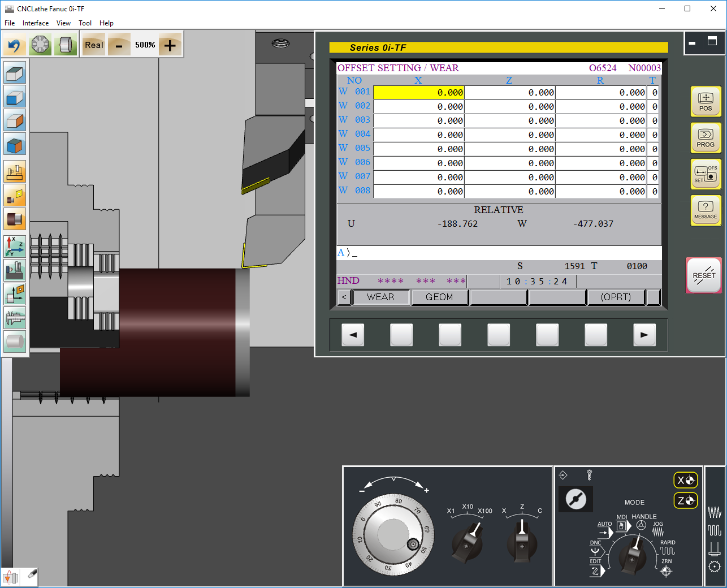
Task: Select the blue front-face cube view icon
Action: 15,97
